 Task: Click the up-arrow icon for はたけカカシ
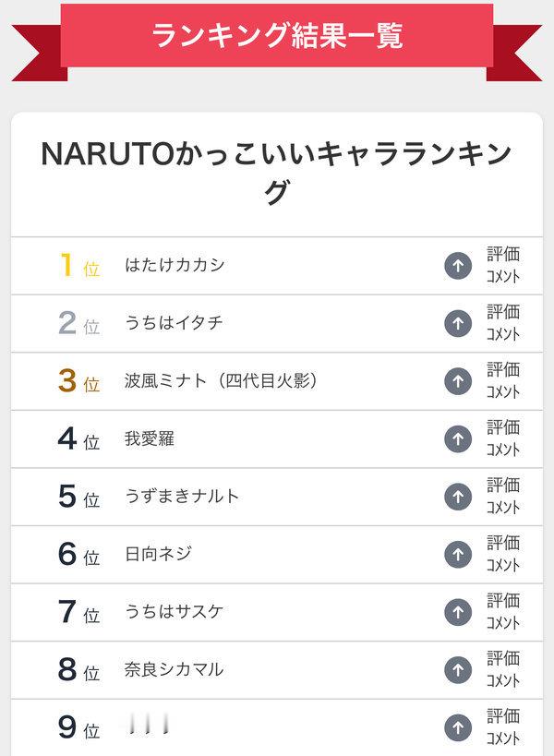(458, 266)
